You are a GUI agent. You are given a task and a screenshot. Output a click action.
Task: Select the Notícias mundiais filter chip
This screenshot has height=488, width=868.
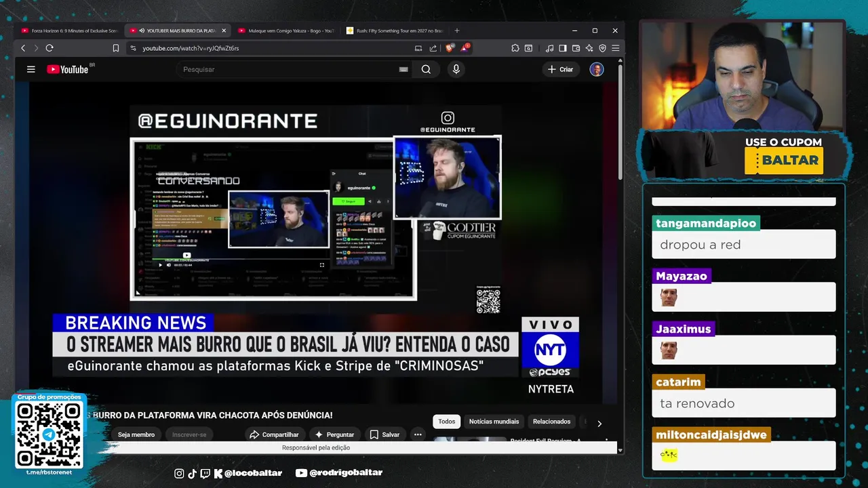point(494,422)
